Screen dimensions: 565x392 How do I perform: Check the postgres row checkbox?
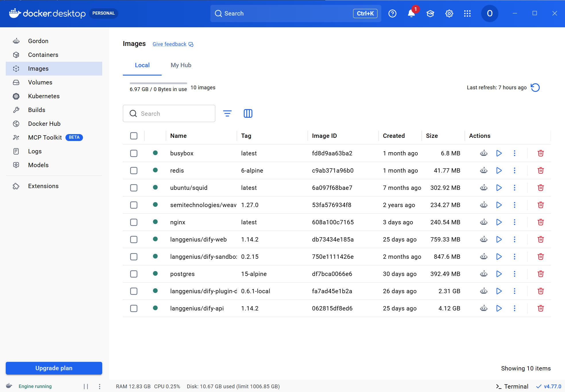pos(134,274)
